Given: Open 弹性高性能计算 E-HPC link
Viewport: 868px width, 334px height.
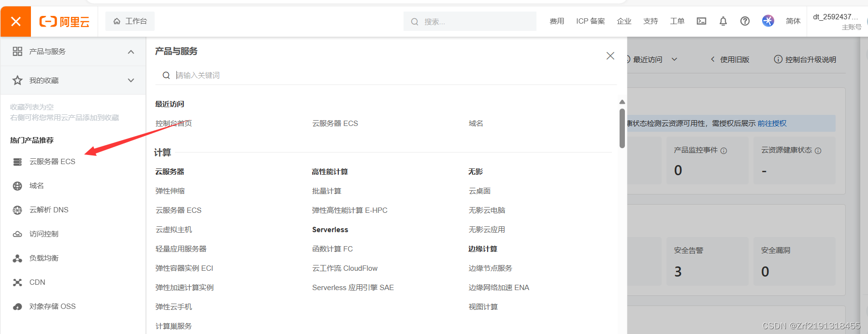Looking at the screenshot, I should pos(350,210).
